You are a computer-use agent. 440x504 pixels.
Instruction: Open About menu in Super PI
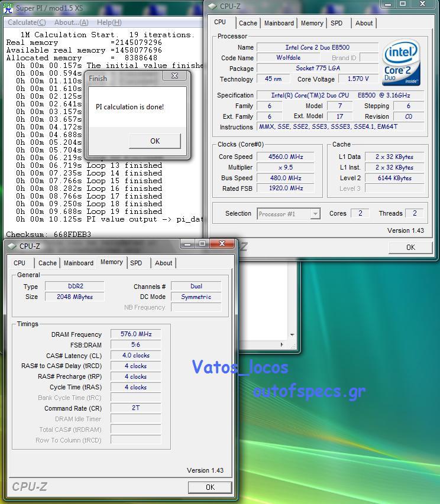(x=71, y=22)
